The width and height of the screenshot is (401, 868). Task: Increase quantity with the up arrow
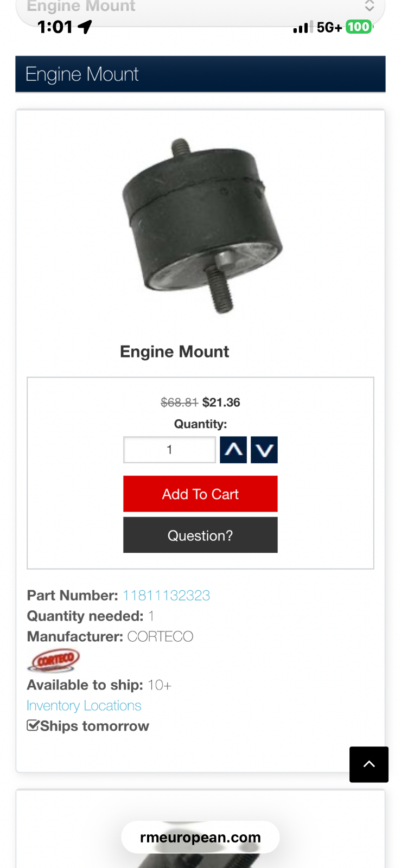[233, 450]
